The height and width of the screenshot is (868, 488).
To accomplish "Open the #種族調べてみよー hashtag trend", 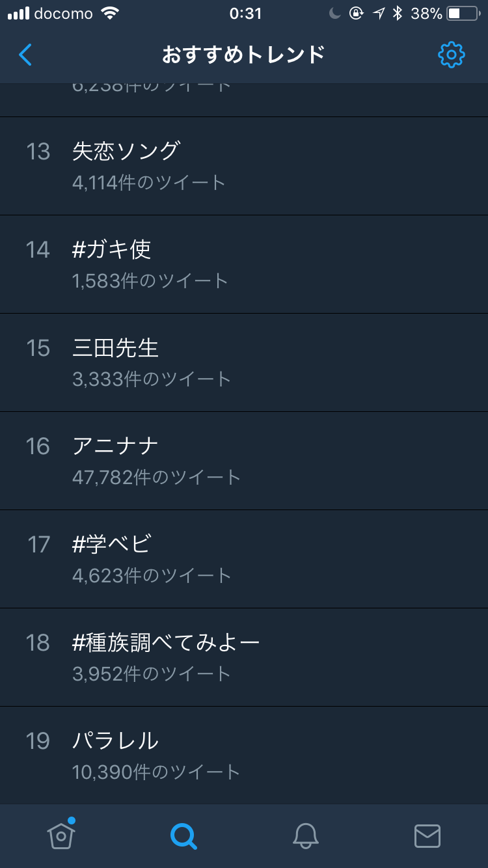I will tap(166, 643).
